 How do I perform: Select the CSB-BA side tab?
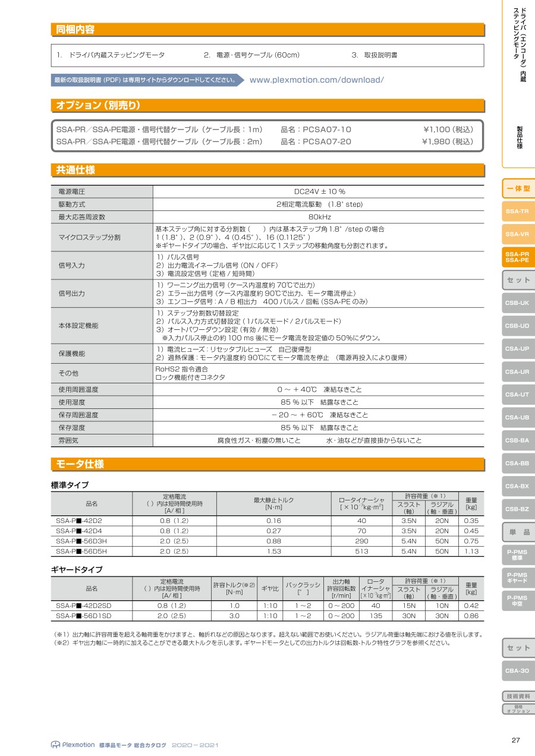(517, 440)
